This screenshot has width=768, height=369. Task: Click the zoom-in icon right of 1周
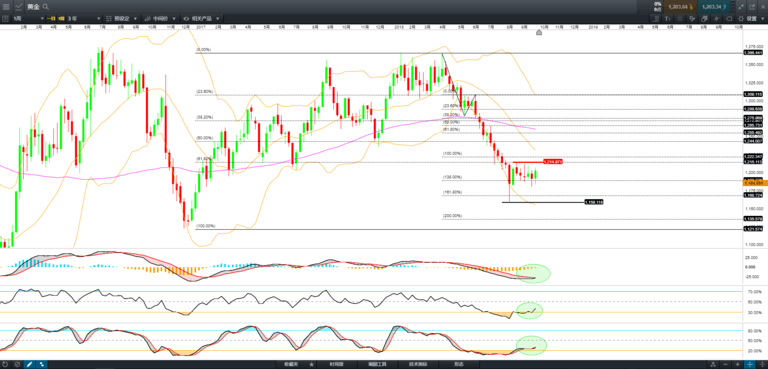[52, 19]
